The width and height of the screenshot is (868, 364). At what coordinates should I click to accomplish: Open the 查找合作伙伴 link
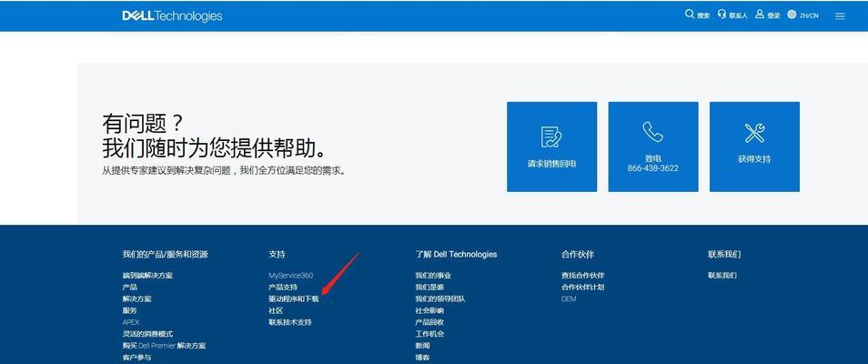click(583, 276)
